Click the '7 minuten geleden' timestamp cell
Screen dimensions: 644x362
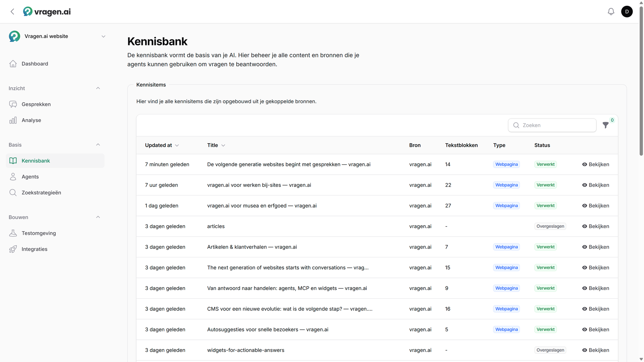click(x=167, y=164)
